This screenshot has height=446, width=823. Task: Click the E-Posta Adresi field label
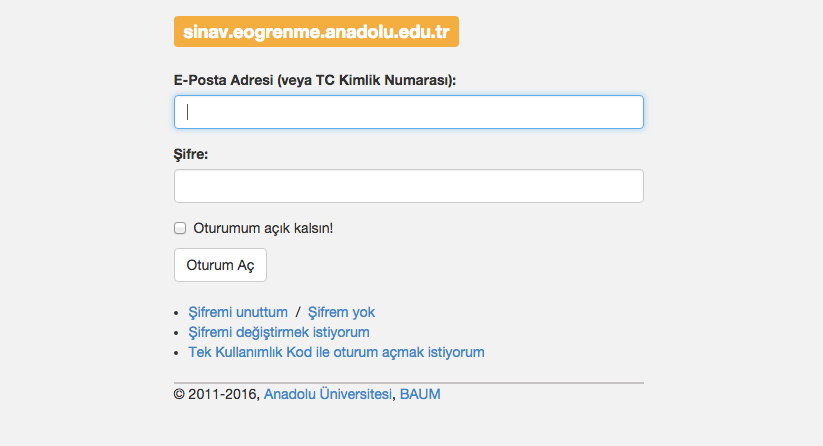click(314, 80)
